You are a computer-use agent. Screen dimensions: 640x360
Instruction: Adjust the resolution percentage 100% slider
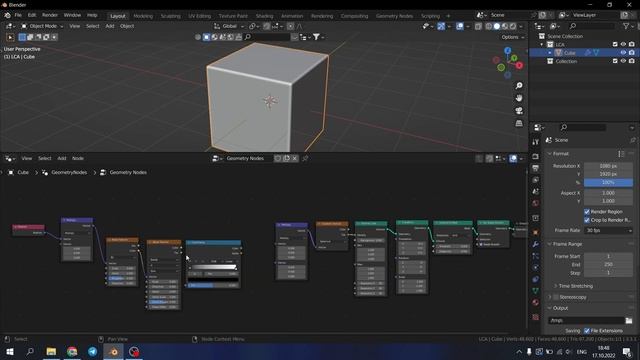(608, 182)
